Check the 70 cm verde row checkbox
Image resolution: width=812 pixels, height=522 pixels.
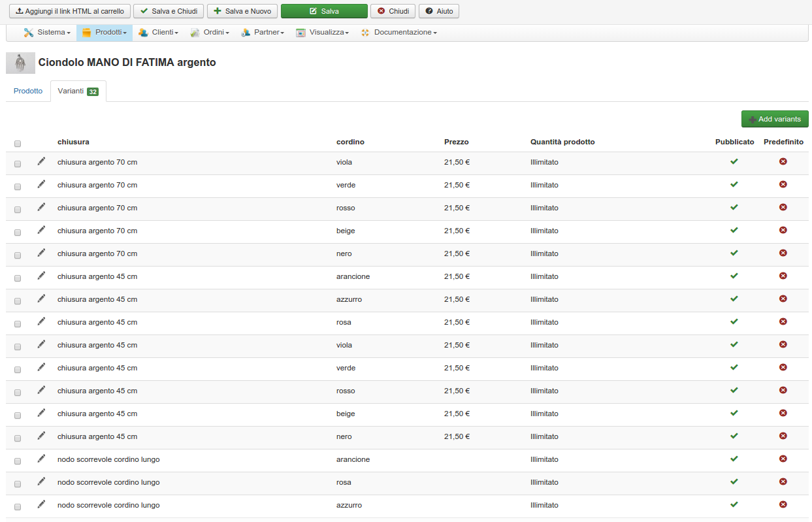click(18, 187)
